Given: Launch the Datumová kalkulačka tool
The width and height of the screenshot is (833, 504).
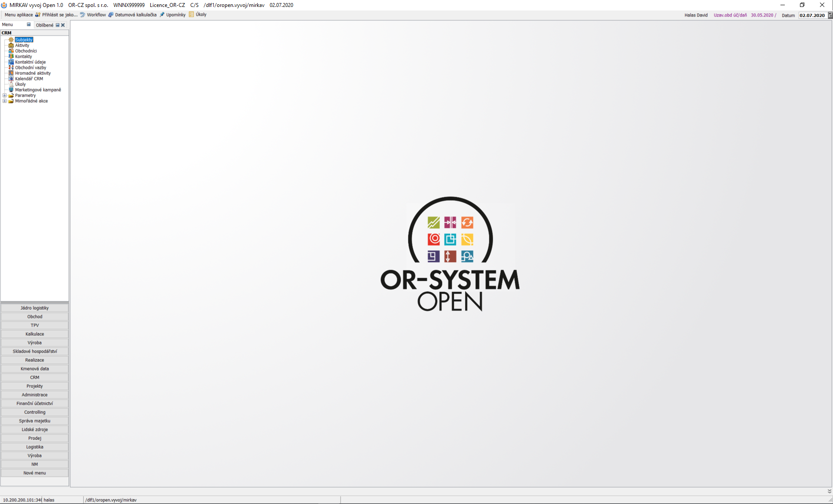Looking at the screenshot, I should tap(111, 15).
